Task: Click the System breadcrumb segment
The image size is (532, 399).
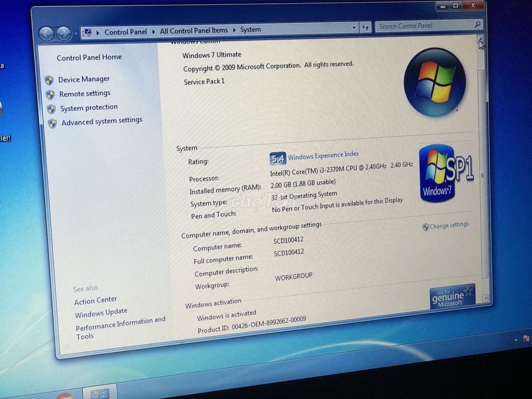Action: tap(251, 29)
